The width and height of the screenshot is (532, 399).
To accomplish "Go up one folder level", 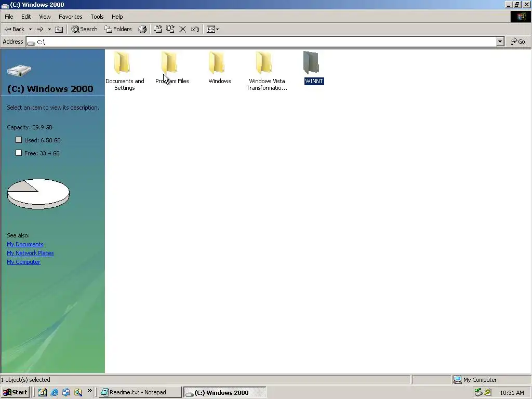I will click(59, 29).
